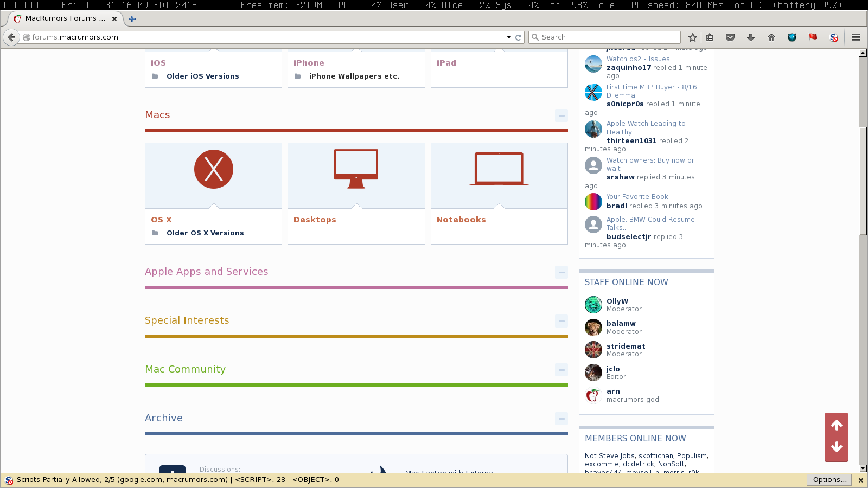Open the Notebooks forum link

coord(461,220)
